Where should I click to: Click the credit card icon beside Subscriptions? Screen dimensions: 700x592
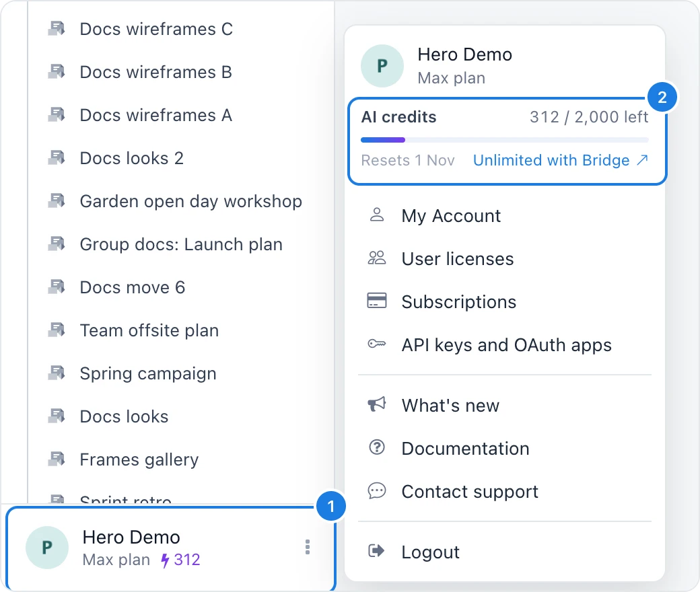377,301
